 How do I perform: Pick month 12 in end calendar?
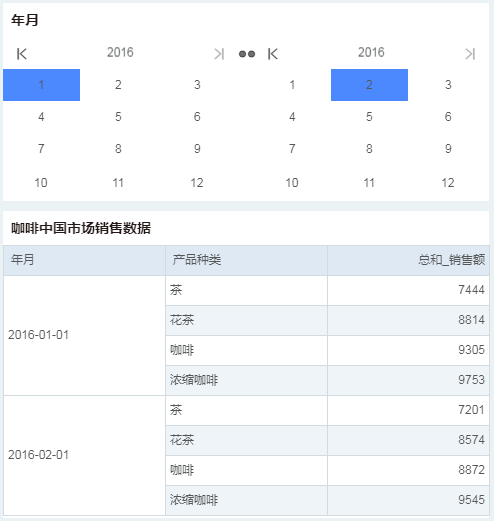448,183
